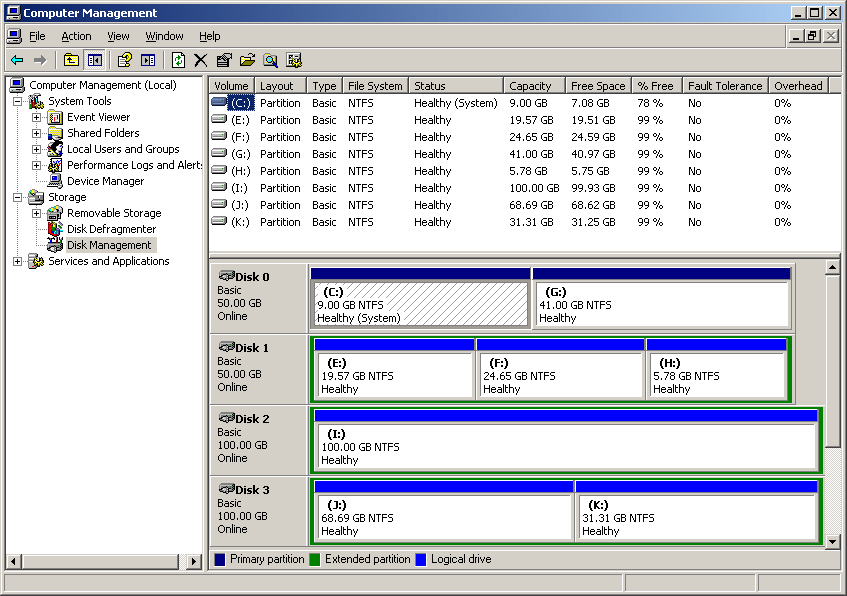This screenshot has width=847, height=596.
Task: Collapse the Storage tree node
Action: point(16,196)
